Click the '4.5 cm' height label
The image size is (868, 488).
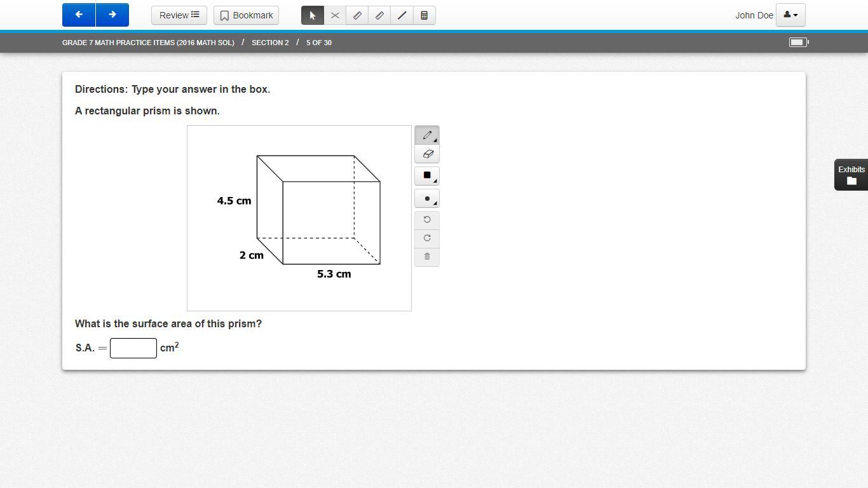tap(234, 201)
